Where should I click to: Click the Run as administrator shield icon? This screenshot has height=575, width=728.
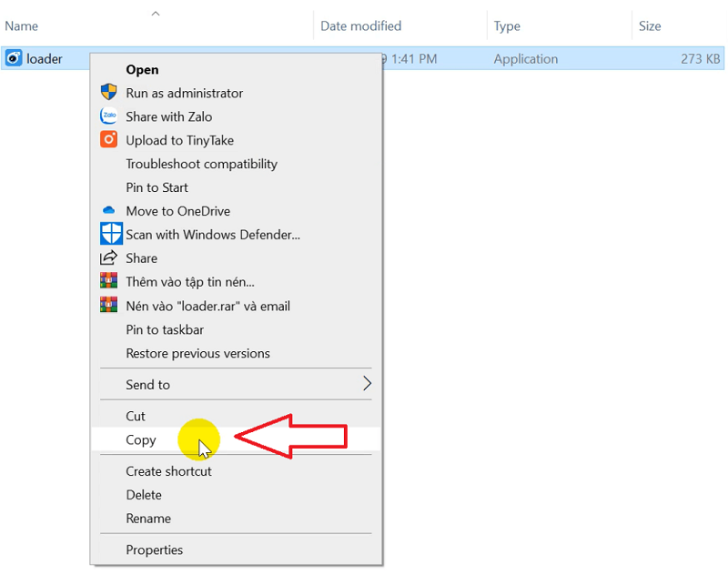point(109,93)
